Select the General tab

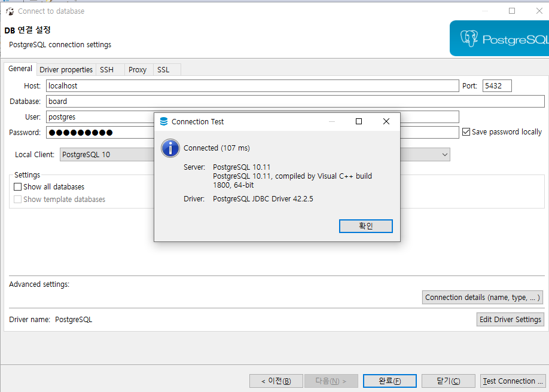pos(20,69)
